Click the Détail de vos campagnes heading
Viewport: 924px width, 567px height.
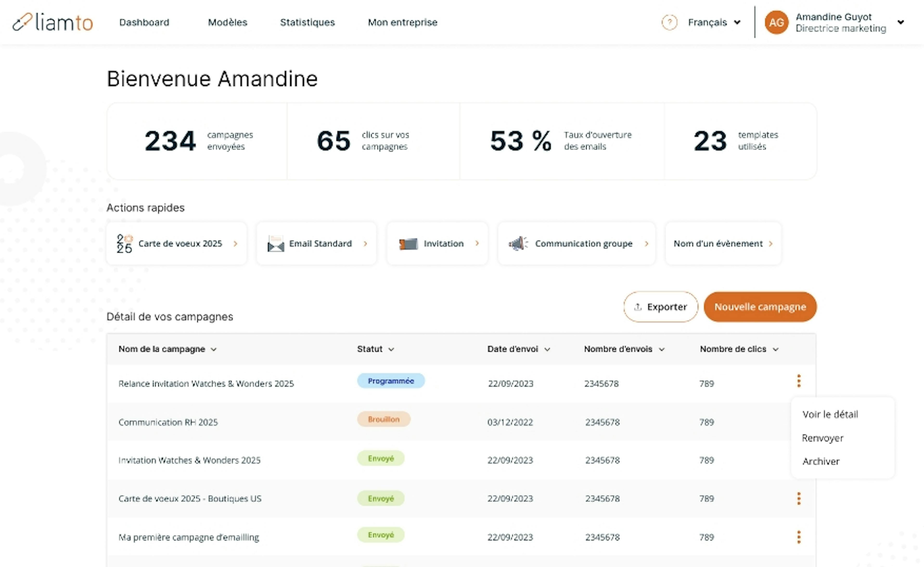170,317
